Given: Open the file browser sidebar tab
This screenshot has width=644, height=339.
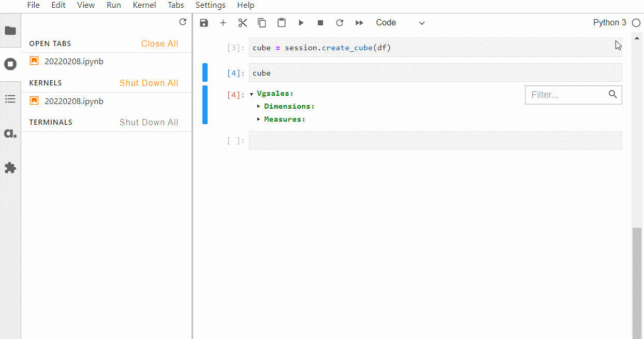Looking at the screenshot, I should coord(10,31).
